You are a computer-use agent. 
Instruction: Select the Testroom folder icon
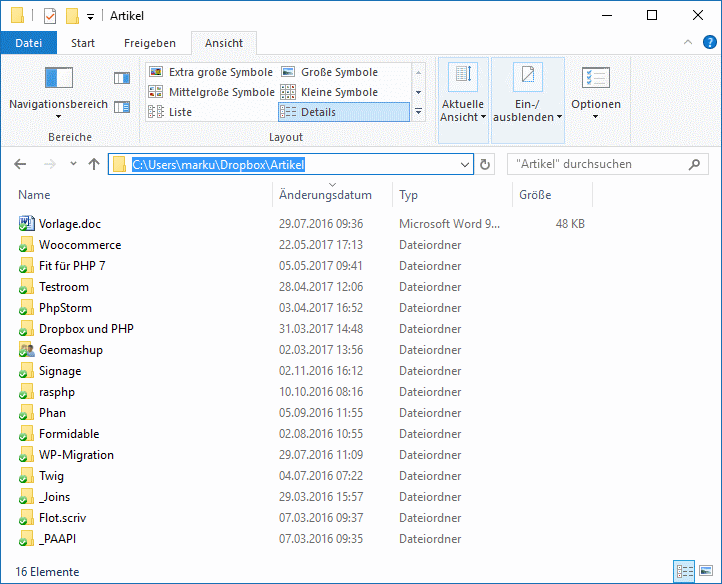26,286
